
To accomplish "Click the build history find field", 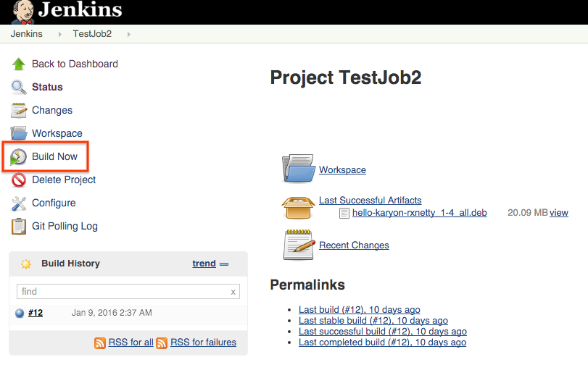I will (x=128, y=292).
